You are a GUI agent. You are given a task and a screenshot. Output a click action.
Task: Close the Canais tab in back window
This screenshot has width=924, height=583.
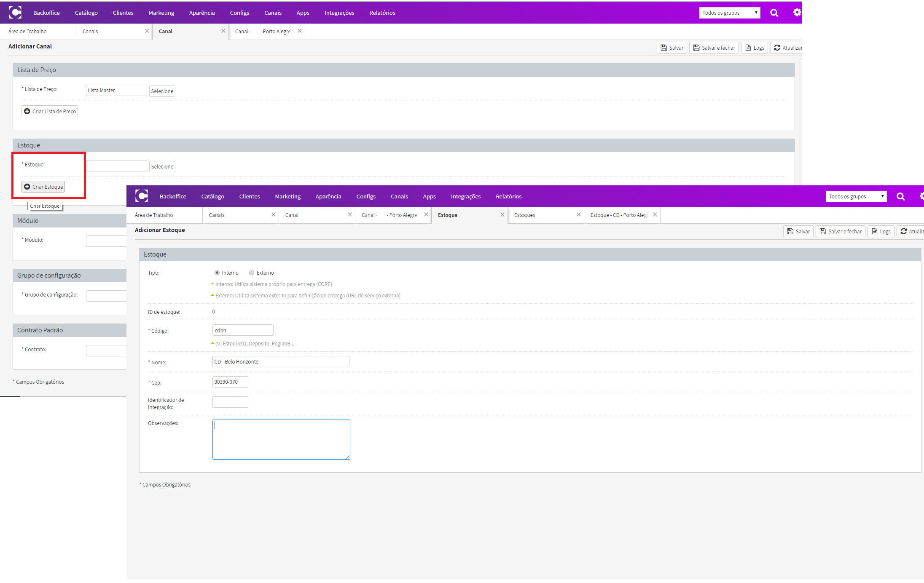(x=147, y=31)
